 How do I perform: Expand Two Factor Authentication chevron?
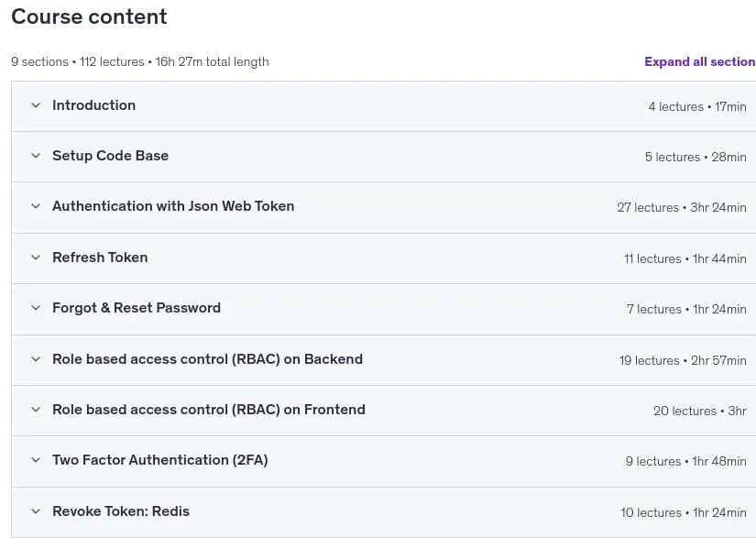[36, 460]
